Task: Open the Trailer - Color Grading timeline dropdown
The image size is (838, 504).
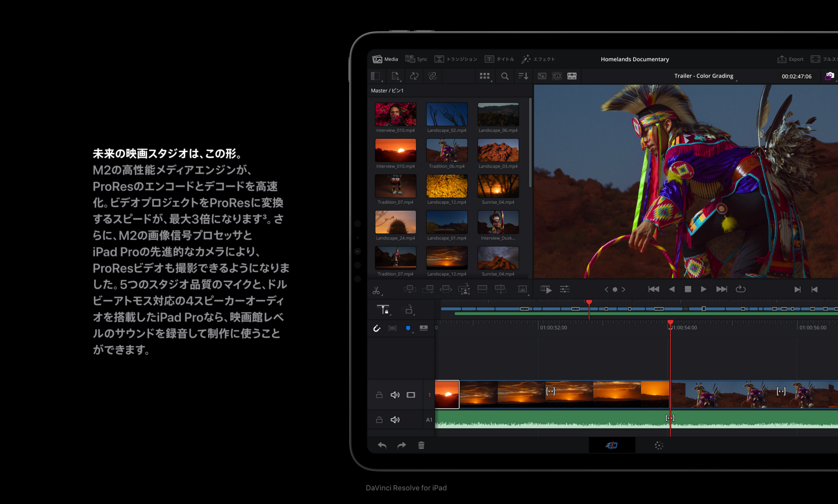Action: click(x=705, y=76)
